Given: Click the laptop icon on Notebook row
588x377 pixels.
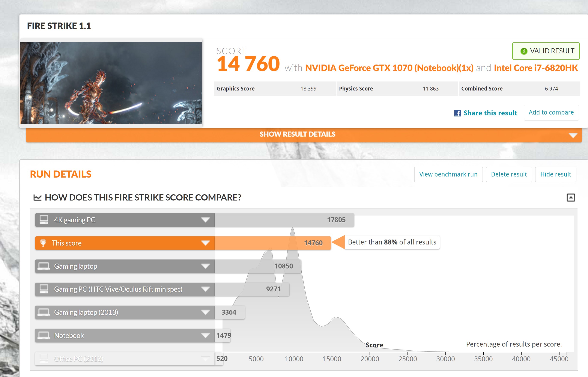Looking at the screenshot, I should pyautogui.click(x=44, y=335).
